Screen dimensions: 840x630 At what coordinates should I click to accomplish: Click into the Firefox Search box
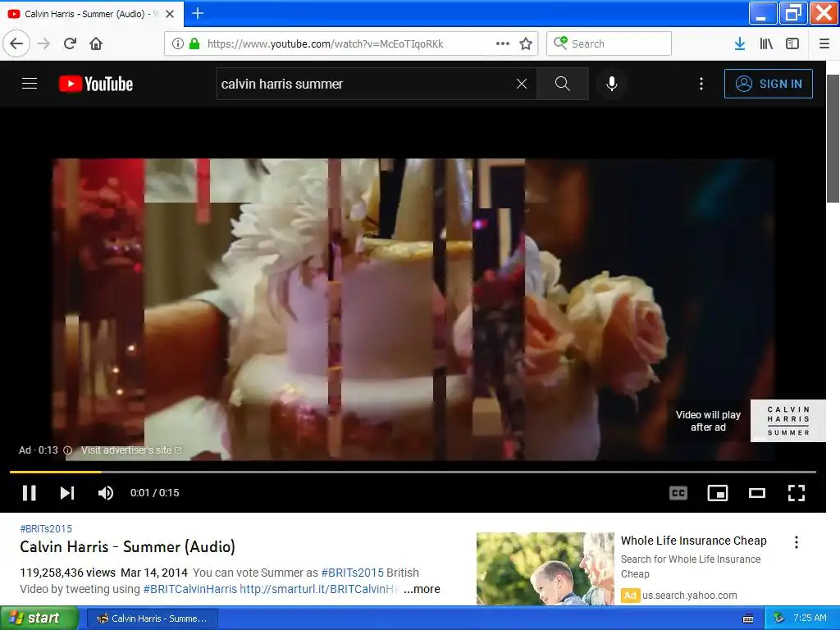[x=609, y=43]
